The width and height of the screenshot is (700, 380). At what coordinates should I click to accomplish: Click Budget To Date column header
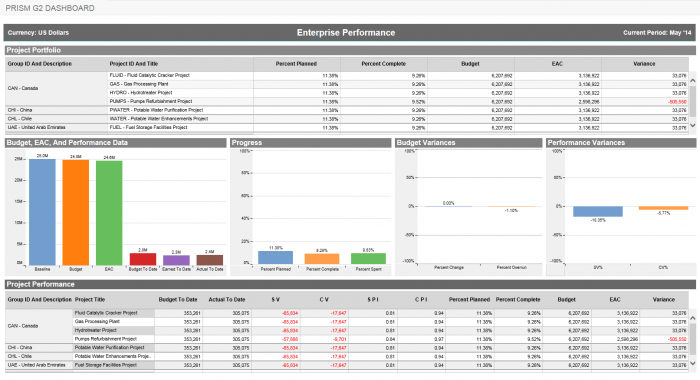coord(178,300)
